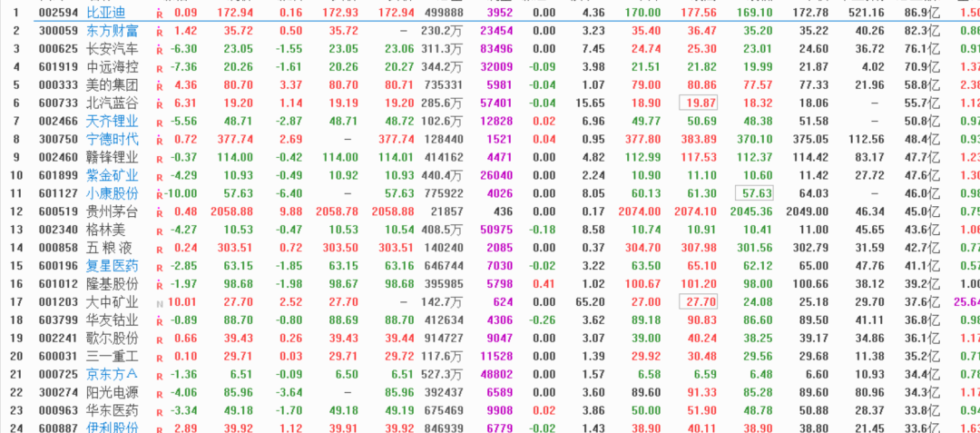Select 宁德时代's current price 377.74
The image size is (980, 433).
point(235,139)
